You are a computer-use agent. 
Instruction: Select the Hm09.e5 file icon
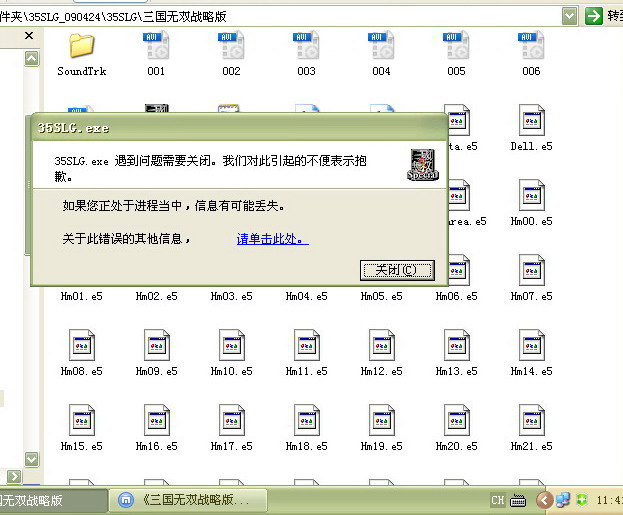(x=157, y=345)
